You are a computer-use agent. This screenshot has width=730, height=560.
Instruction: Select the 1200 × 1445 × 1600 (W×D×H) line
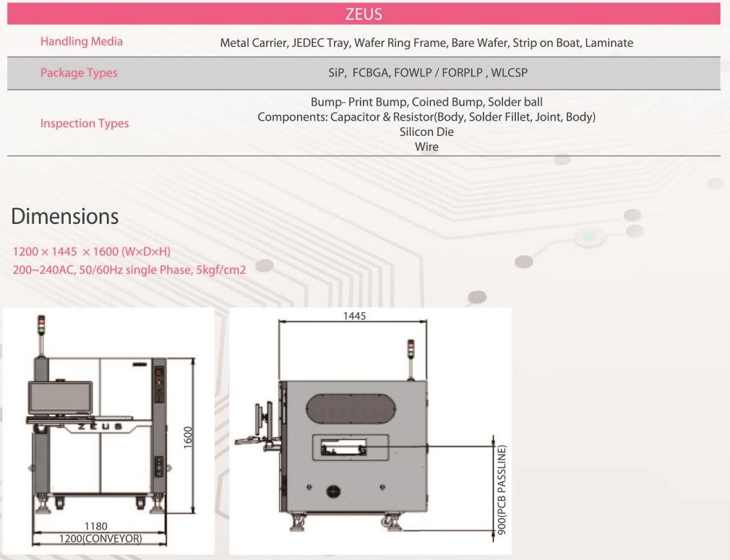tap(91, 252)
